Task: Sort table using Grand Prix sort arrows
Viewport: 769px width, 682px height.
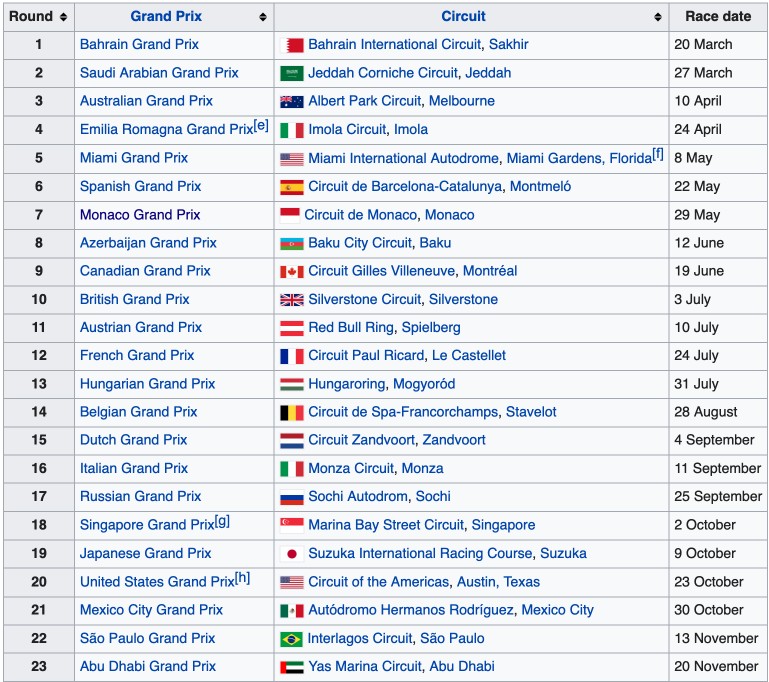Action: (x=263, y=17)
